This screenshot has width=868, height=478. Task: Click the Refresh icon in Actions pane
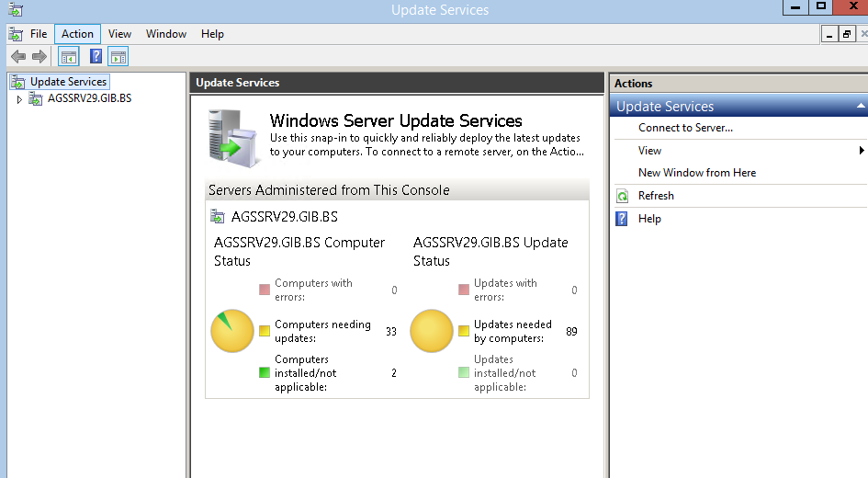(x=622, y=196)
